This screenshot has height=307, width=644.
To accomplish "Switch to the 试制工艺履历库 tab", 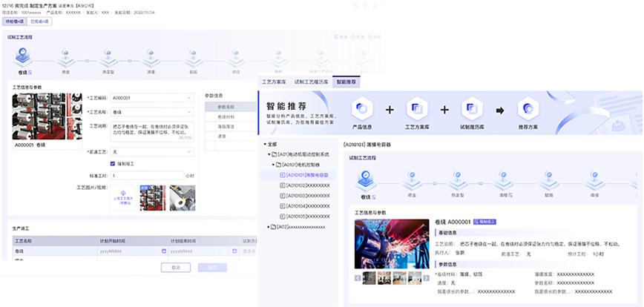I will pyautogui.click(x=309, y=82).
